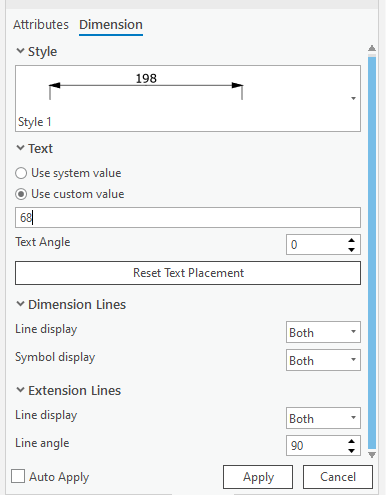This screenshot has width=386, height=495.
Task: Collapse the Style section
Action: tap(20, 51)
